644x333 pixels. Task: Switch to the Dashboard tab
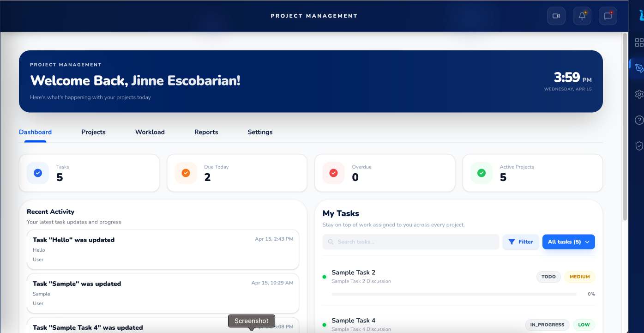coord(35,132)
